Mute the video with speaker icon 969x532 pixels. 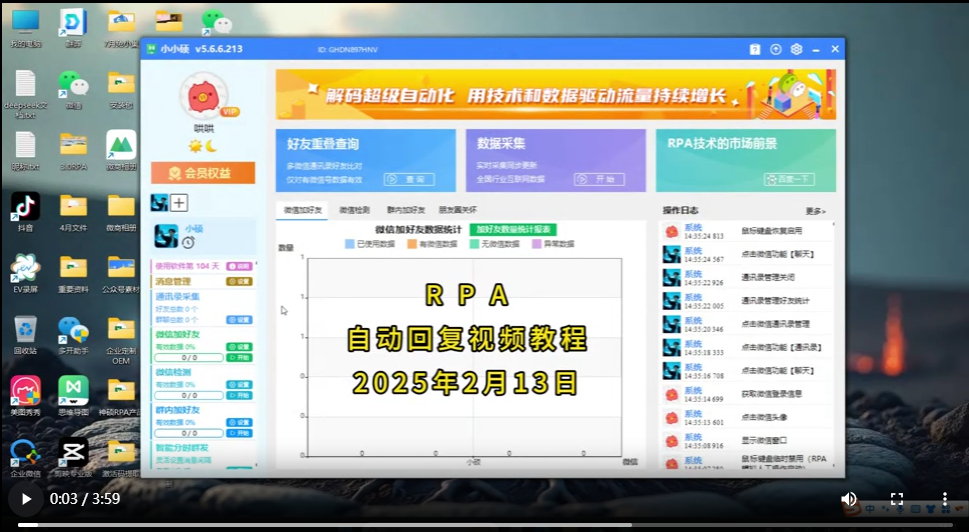pos(849,499)
